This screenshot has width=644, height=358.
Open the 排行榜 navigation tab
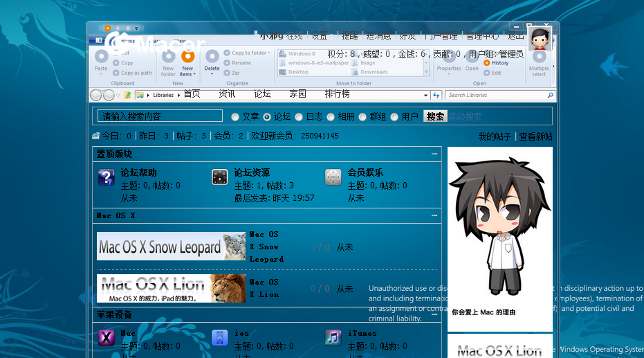click(337, 94)
